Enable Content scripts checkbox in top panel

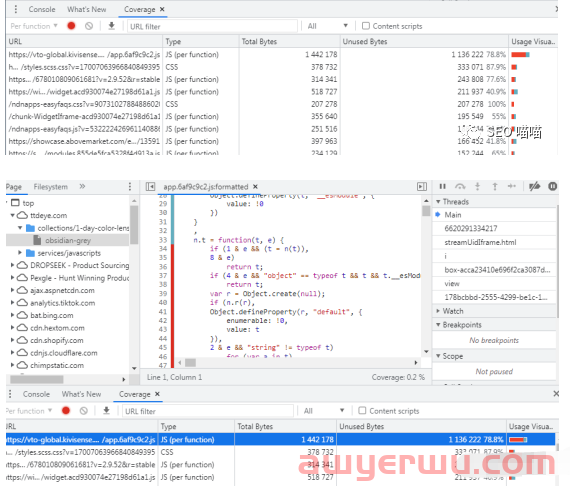(365, 26)
